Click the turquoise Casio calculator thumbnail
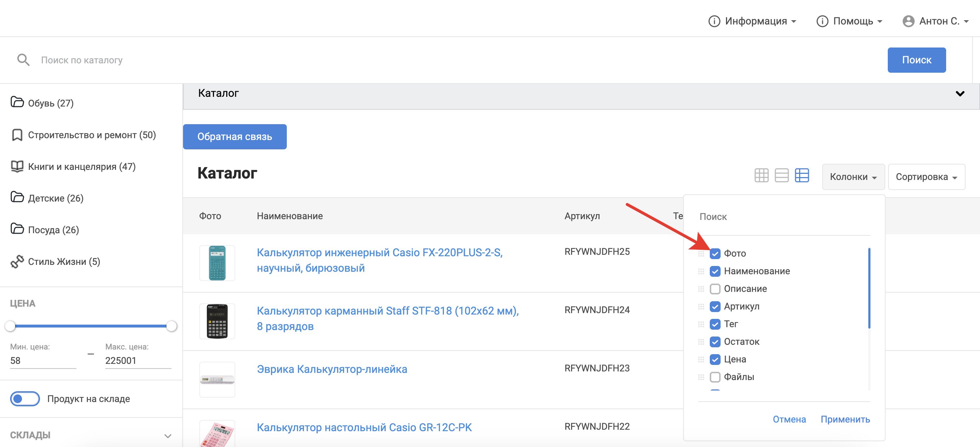The image size is (980, 447). click(x=217, y=263)
